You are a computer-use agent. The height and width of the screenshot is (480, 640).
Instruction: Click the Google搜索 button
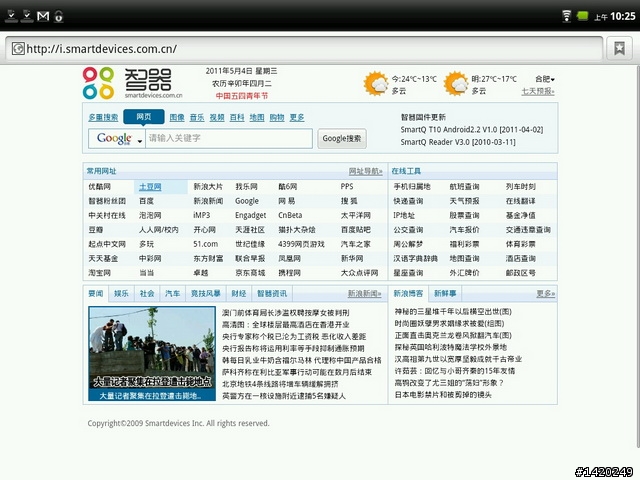click(342, 138)
